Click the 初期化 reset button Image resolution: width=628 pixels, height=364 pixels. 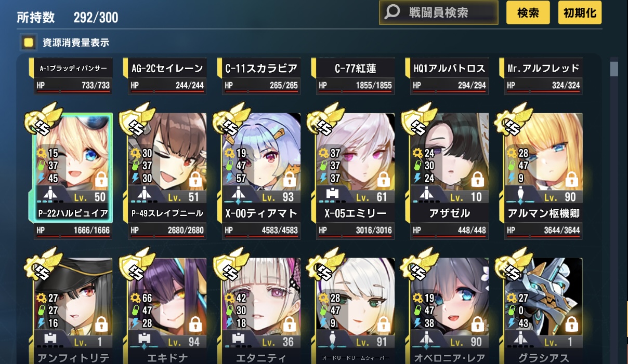coord(580,13)
